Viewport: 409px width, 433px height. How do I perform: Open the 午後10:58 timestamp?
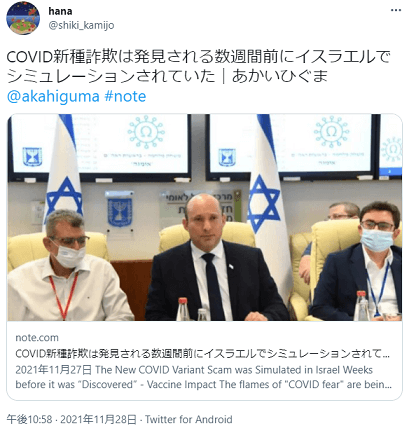(30, 419)
